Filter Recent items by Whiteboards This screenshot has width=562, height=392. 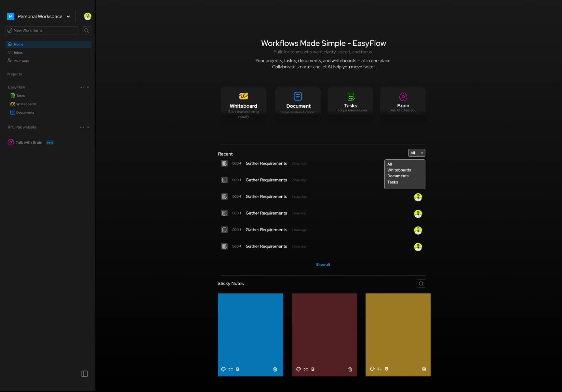(x=399, y=170)
